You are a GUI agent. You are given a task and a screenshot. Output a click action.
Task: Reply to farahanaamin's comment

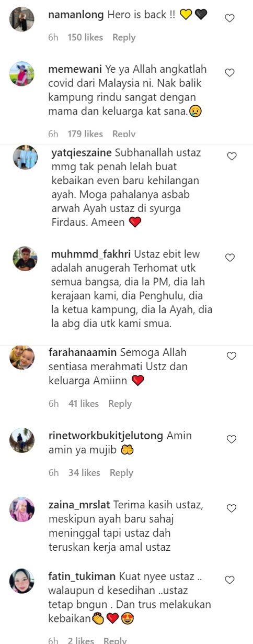point(120,404)
